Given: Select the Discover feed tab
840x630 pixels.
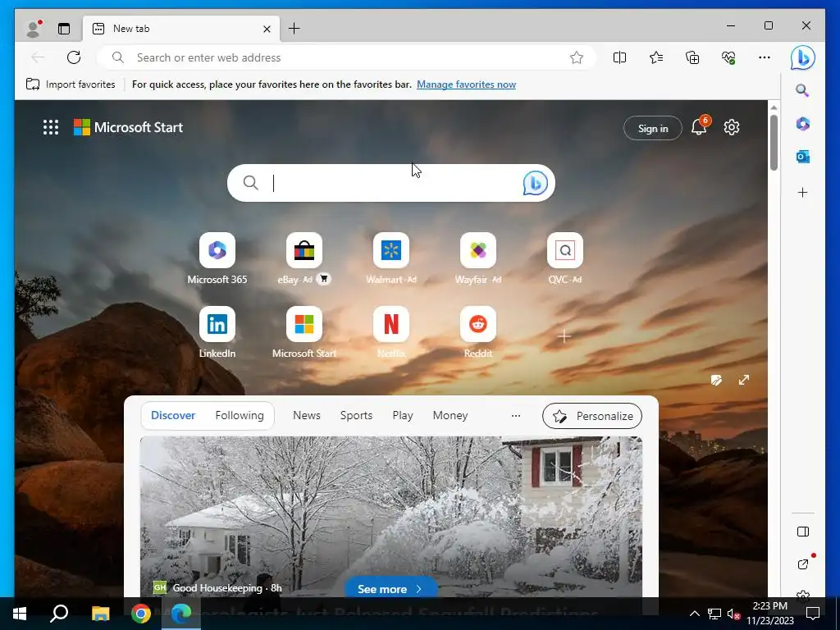Looking at the screenshot, I should 173,415.
